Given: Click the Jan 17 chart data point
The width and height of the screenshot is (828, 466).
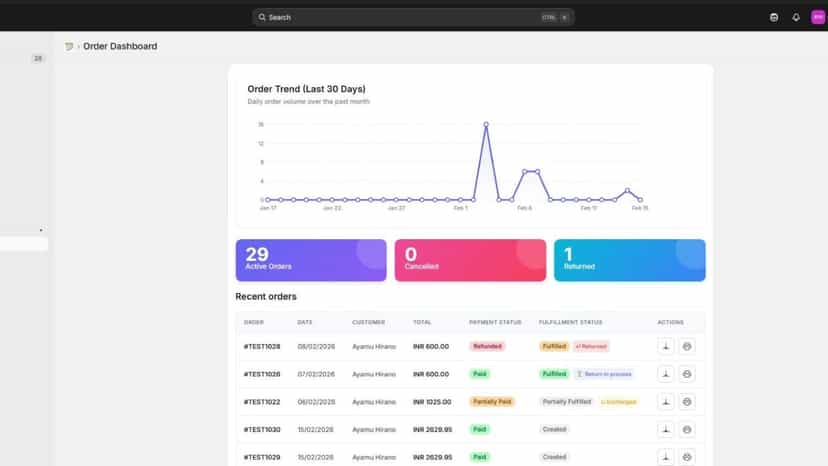Looking at the screenshot, I should [268, 200].
